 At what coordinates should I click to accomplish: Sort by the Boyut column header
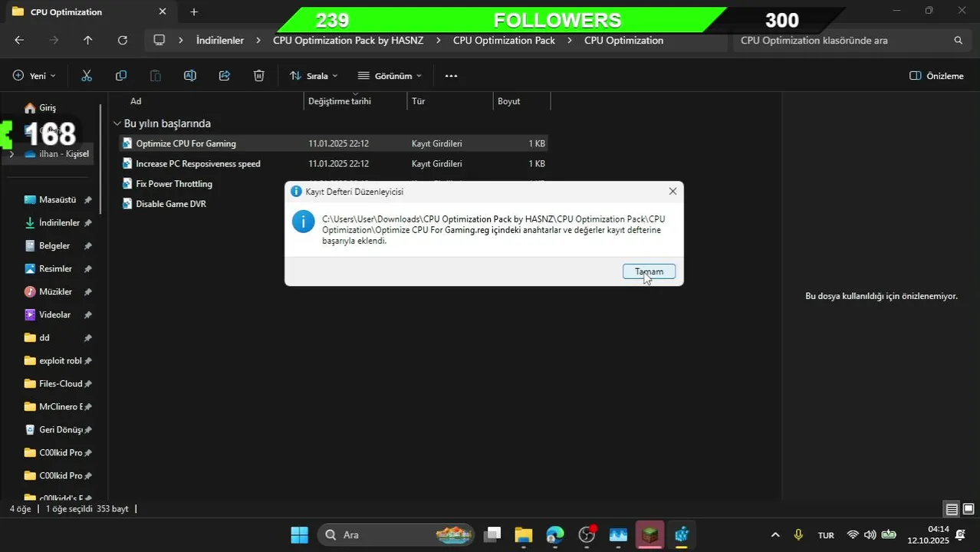tap(509, 101)
